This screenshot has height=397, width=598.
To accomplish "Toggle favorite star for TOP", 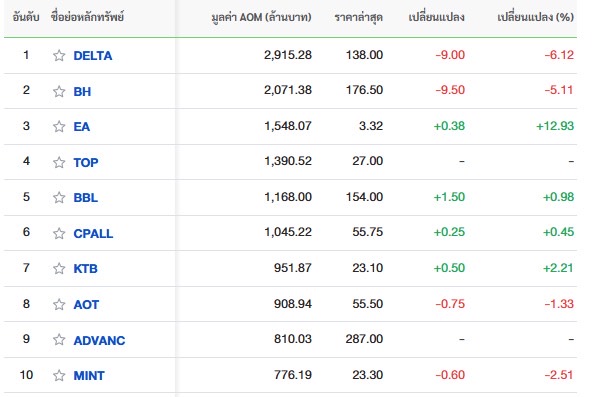I will coord(59,162).
